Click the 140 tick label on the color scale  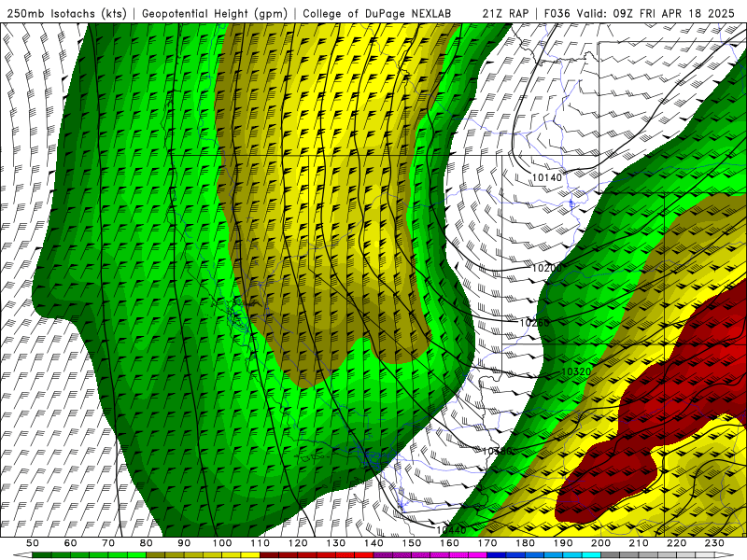coord(373,543)
